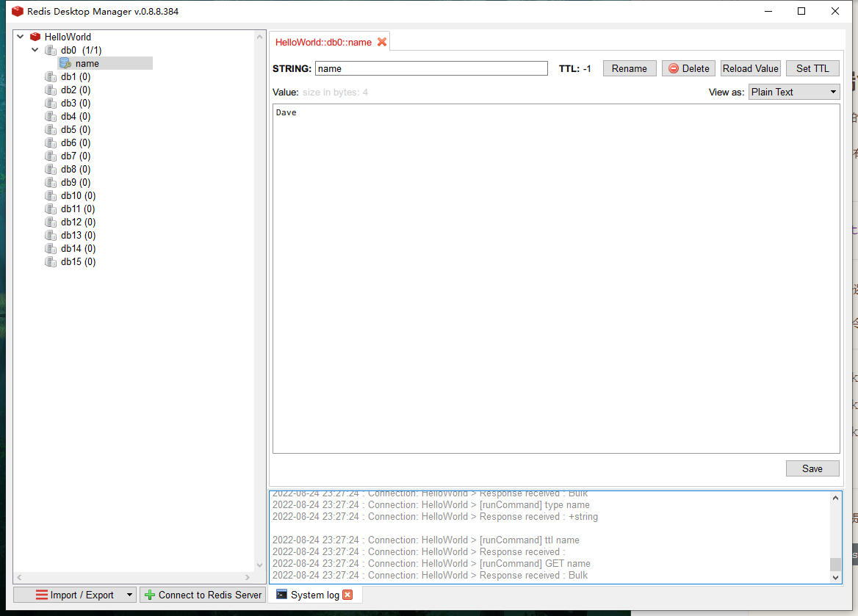This screenshot has width=858, height=616.
Task: Click the Redis Desktop Manager title bar logo
Action: tap(18, 11)
